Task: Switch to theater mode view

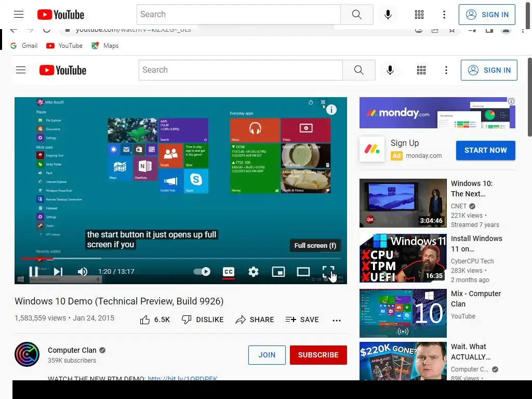Action: click(303, 271)
